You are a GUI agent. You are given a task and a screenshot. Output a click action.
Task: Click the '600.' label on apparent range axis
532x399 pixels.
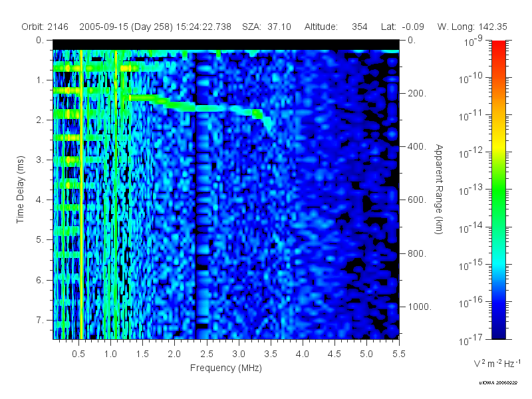[417, 200]
